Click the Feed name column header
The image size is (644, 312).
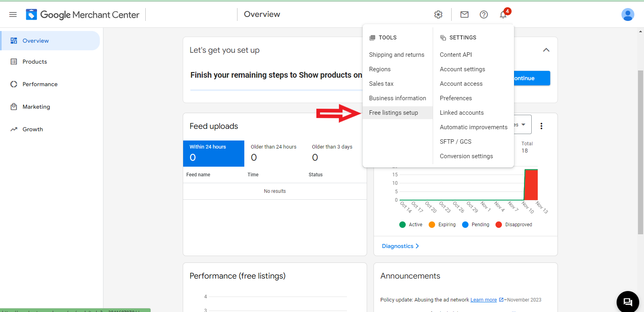click(x=198, y=175)
